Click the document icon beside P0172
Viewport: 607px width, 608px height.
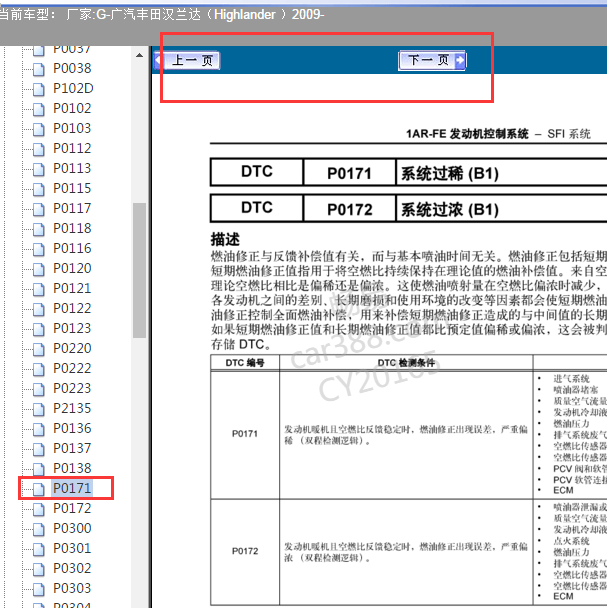point(39,510)
